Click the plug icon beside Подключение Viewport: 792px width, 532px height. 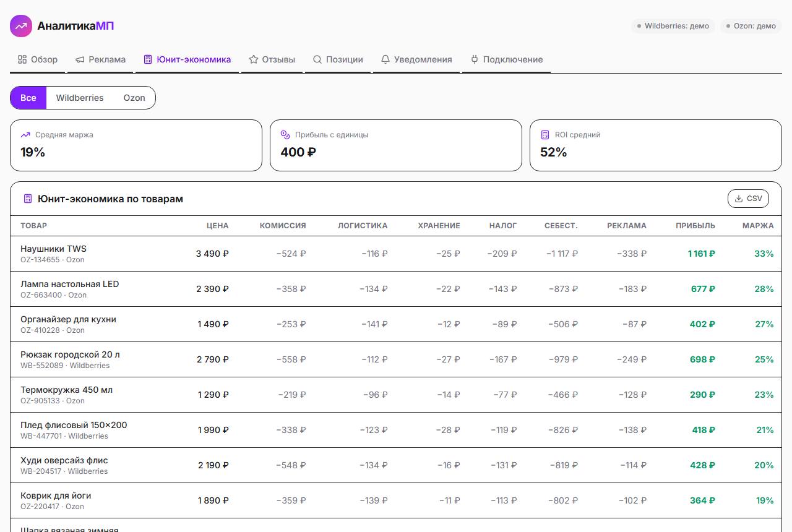click(475, 59)
